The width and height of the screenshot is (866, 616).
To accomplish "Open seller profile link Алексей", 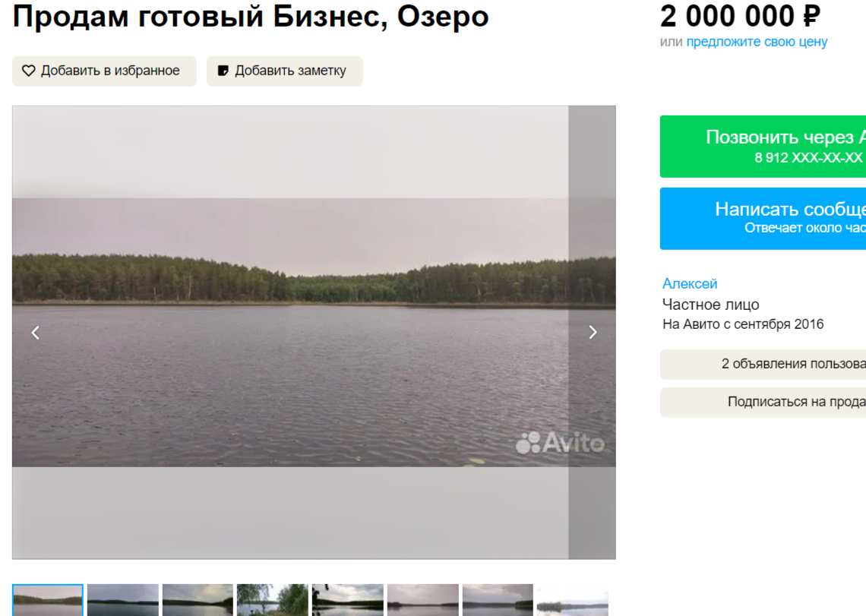I will [690, 283].
